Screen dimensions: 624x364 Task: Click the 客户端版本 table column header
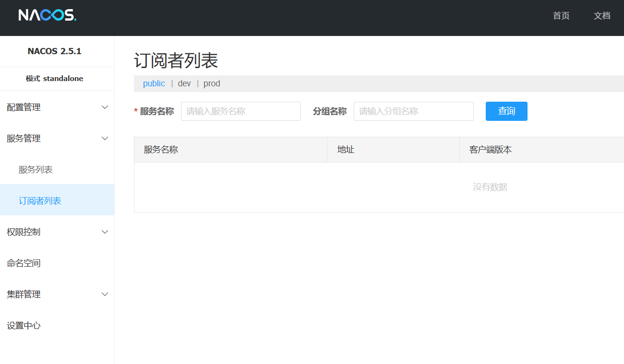point(489,149)
